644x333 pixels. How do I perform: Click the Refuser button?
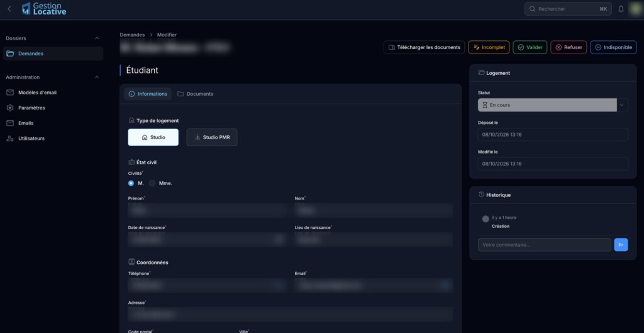point(569,47)
